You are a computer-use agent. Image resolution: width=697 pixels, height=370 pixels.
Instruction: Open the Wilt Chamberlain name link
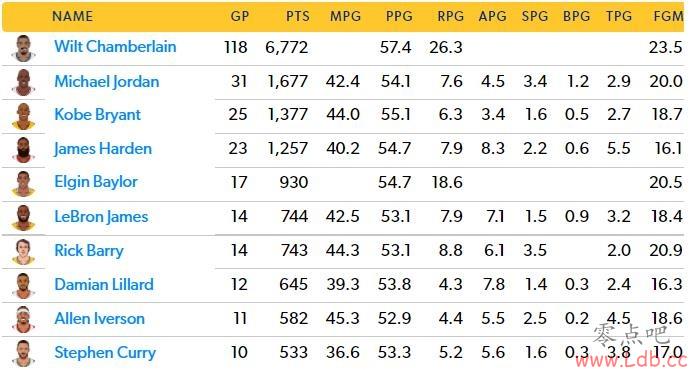point(115,47)
